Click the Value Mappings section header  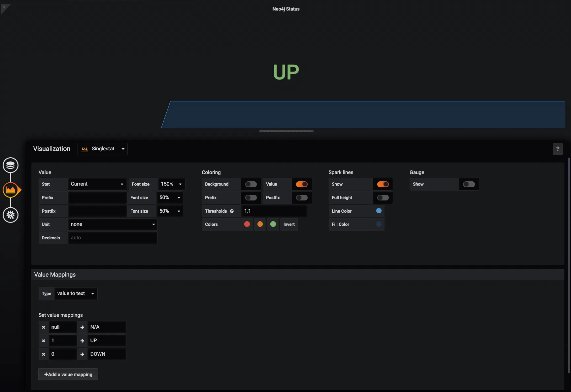[x=298, y=275]
